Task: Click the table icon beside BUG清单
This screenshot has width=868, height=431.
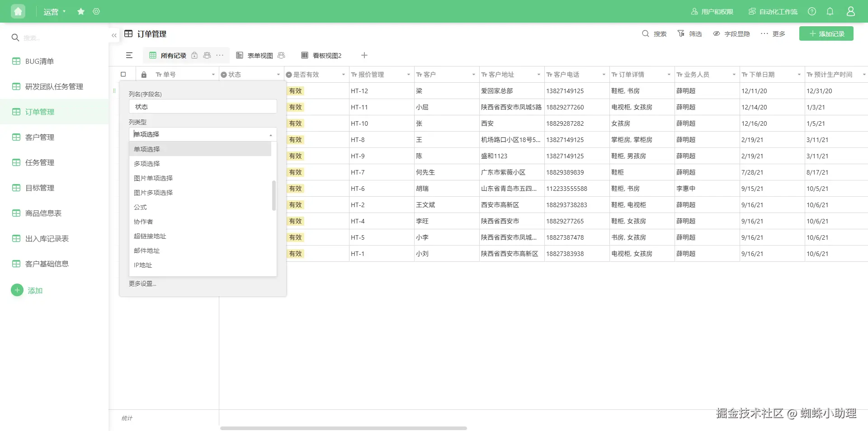Action: (x=16, y=61)
